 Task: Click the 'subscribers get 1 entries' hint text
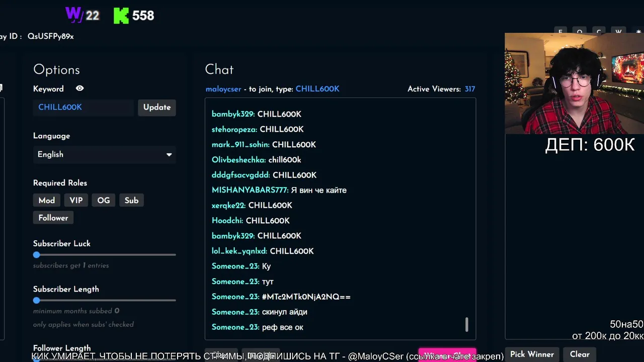pos(71,265)
